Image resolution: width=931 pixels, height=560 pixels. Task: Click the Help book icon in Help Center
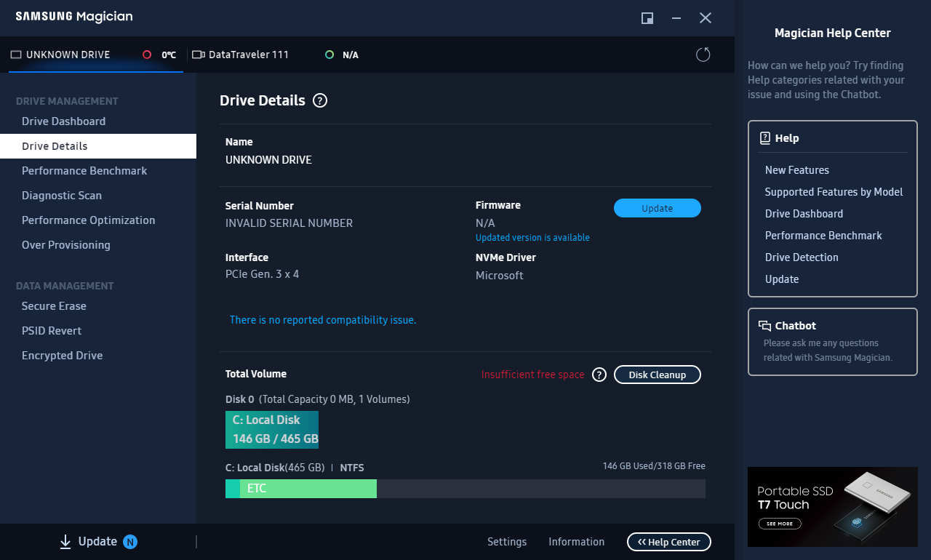[x=765, y=138]
